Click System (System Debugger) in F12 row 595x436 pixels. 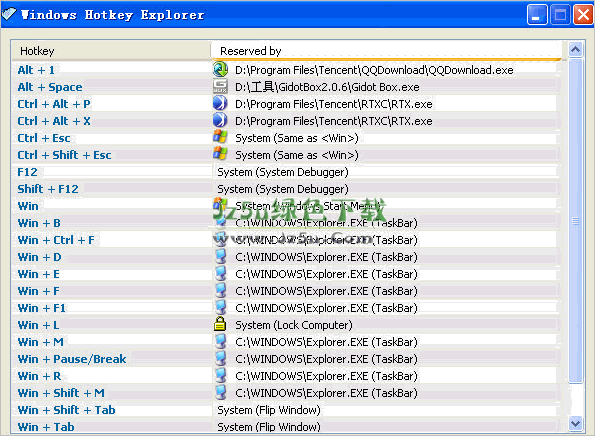click(283, 172)
